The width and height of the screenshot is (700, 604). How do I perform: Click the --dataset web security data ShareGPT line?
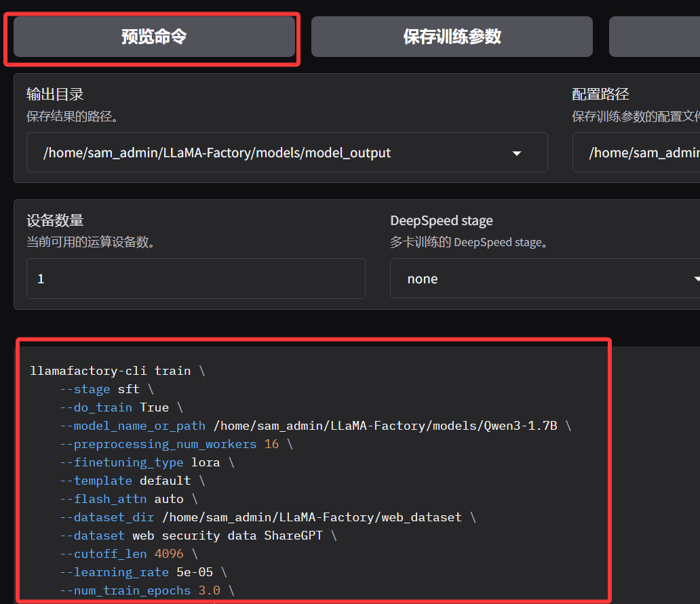[198, 536]
